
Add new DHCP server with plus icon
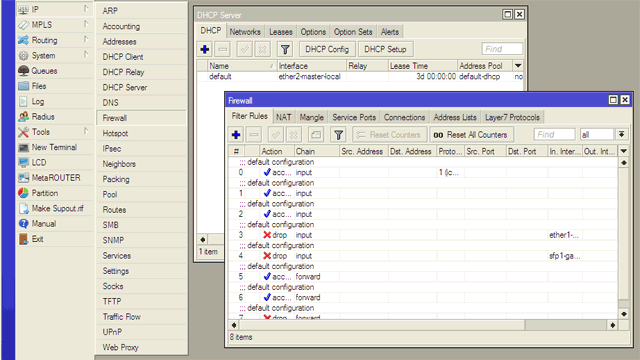coord(205,49)
